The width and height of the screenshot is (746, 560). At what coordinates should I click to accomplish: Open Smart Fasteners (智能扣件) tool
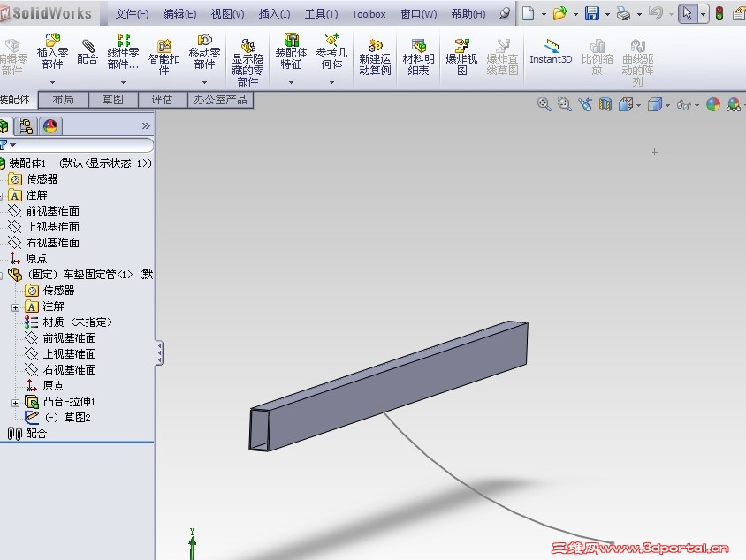(x=164, y=57)
